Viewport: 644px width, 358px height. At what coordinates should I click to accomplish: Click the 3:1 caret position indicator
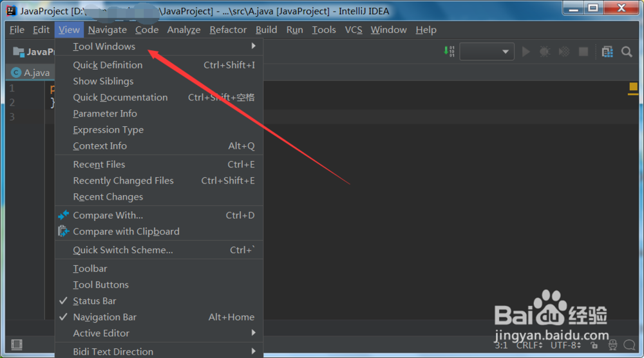point(501,345)
